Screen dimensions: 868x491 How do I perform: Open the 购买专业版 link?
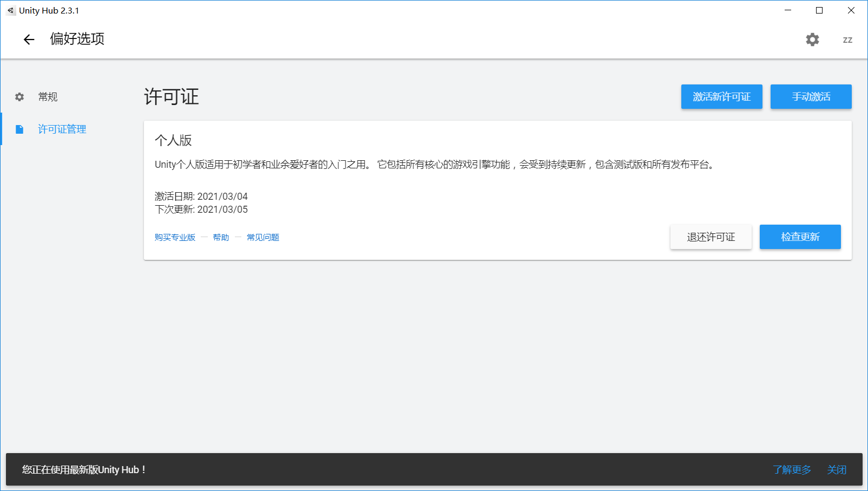point(174,237)
